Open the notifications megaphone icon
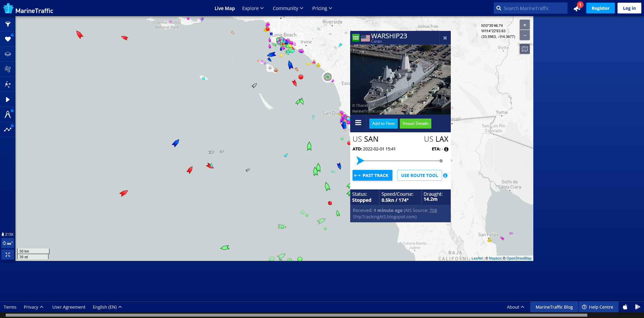 577,8
